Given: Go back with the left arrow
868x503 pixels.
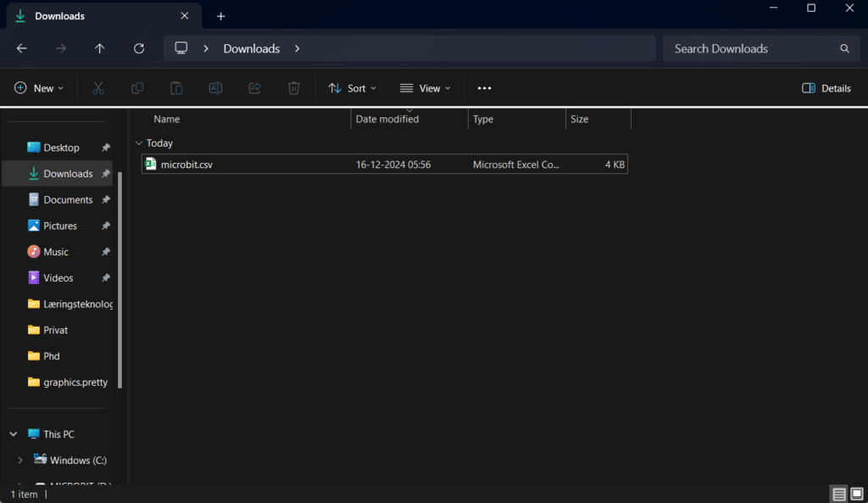Looking at the screenshot, I should pyautogui.click(x=21, y=48).
